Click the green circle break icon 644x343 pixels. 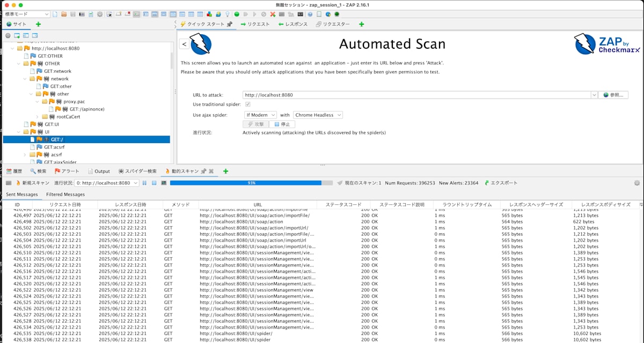(237, 14)
